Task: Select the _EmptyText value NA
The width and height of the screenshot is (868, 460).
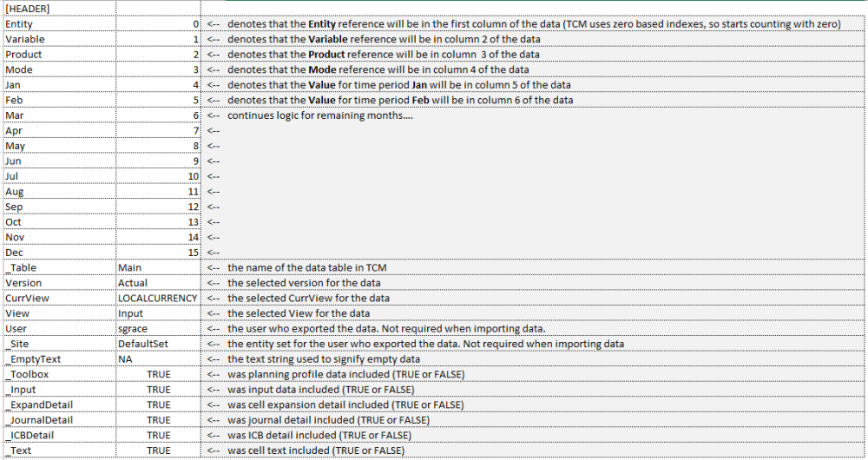Action: tap(158, 358)
